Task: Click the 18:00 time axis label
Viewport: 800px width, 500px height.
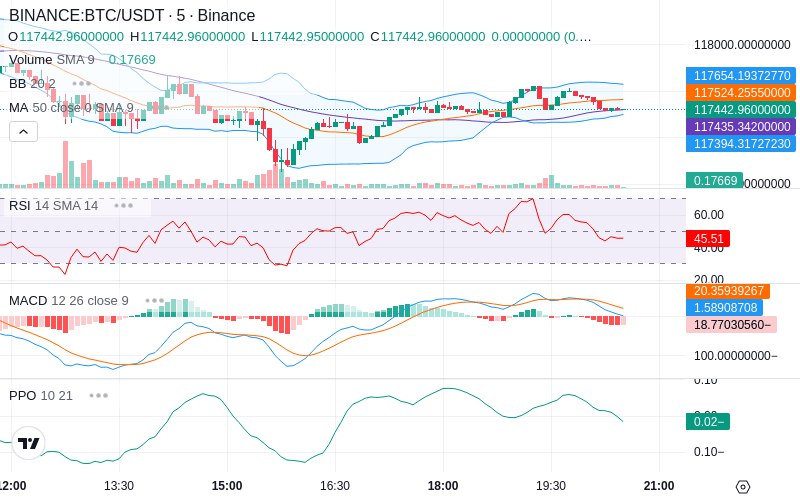Action: pyautogui.click(x=443, y=486)
